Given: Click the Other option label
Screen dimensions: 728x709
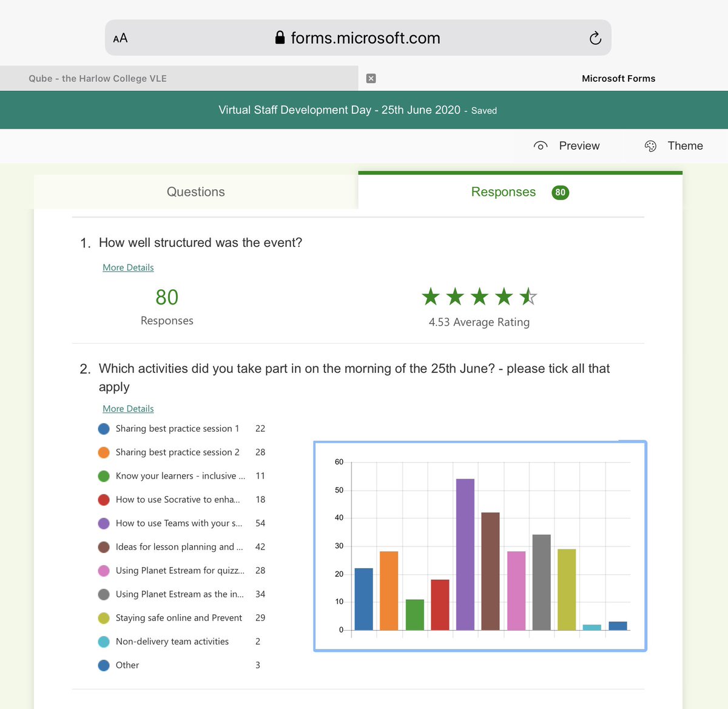Looking at the screenshot, I should (x=127, y=665).
